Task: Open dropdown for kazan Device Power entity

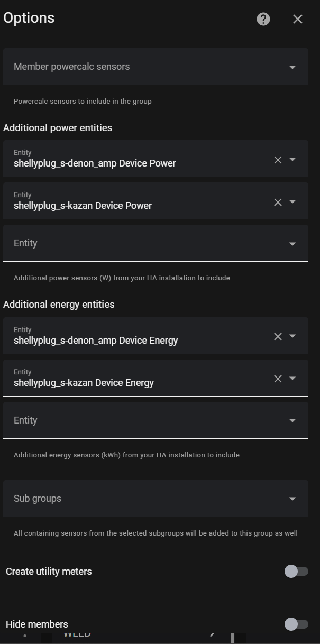Action: 292,201
